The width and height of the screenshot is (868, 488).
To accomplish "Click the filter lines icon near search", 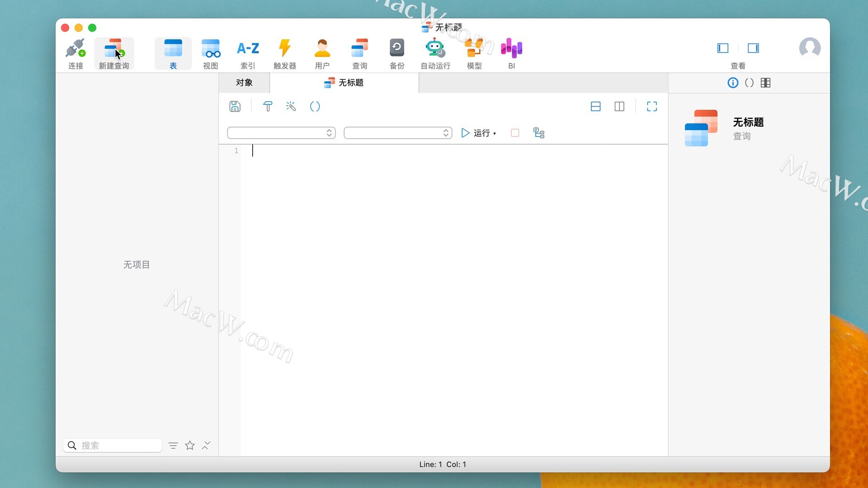I will click(173, 446).
